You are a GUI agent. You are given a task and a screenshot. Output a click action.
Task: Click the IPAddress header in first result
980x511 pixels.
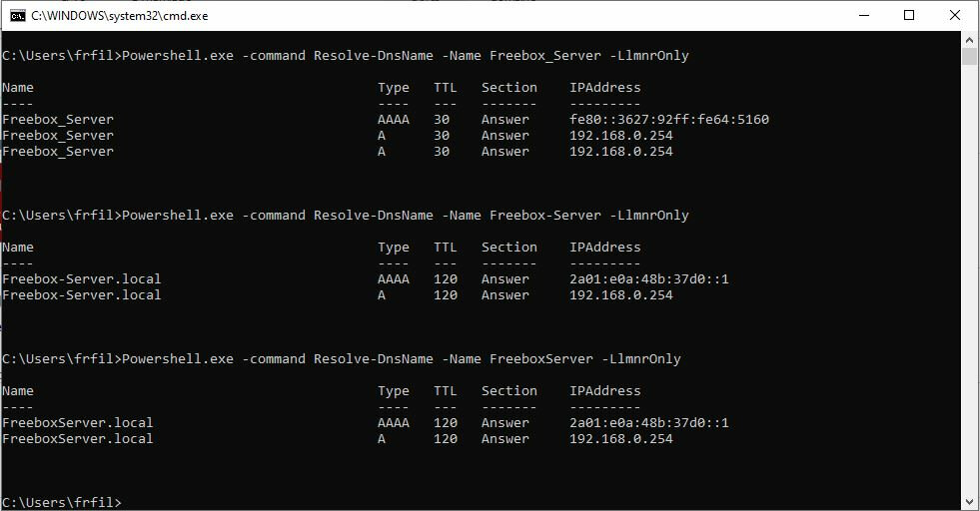[x=604, y=88]
